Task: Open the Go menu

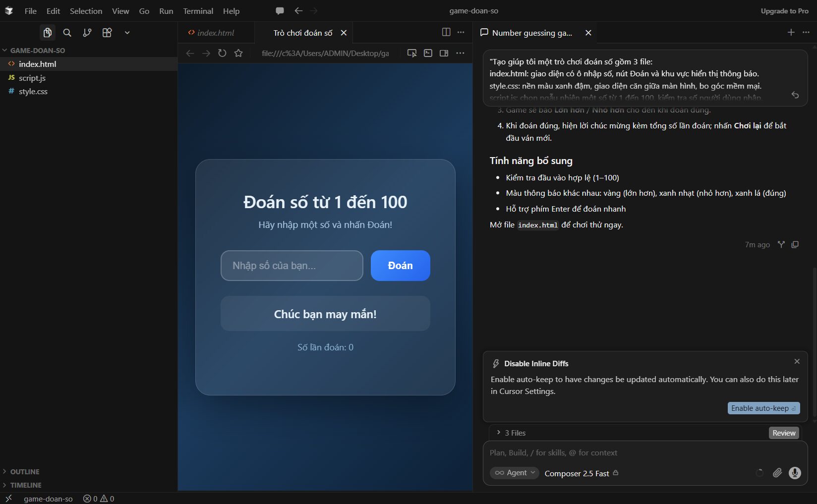Action: [x=144, y=11]
